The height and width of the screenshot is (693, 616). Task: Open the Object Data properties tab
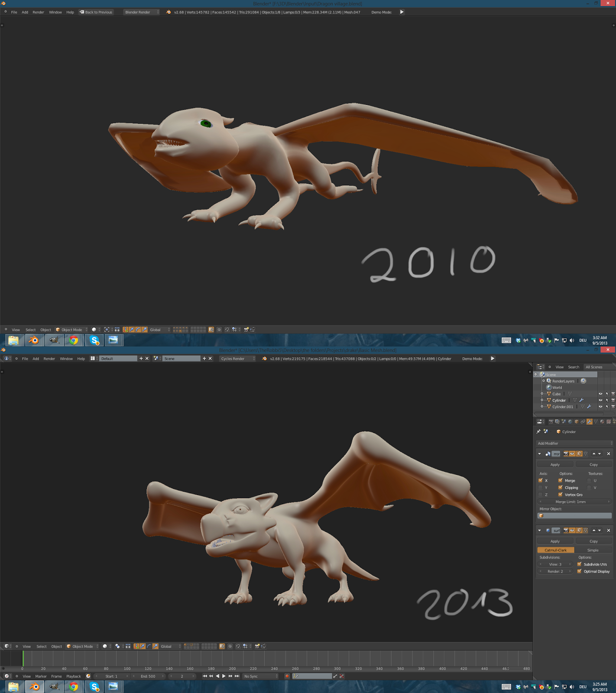pos(596,421)
